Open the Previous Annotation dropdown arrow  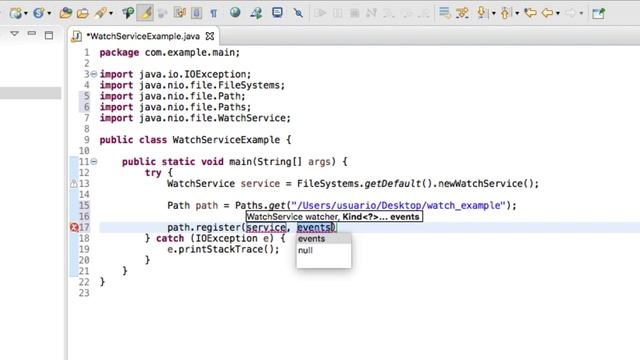point(517,13)
